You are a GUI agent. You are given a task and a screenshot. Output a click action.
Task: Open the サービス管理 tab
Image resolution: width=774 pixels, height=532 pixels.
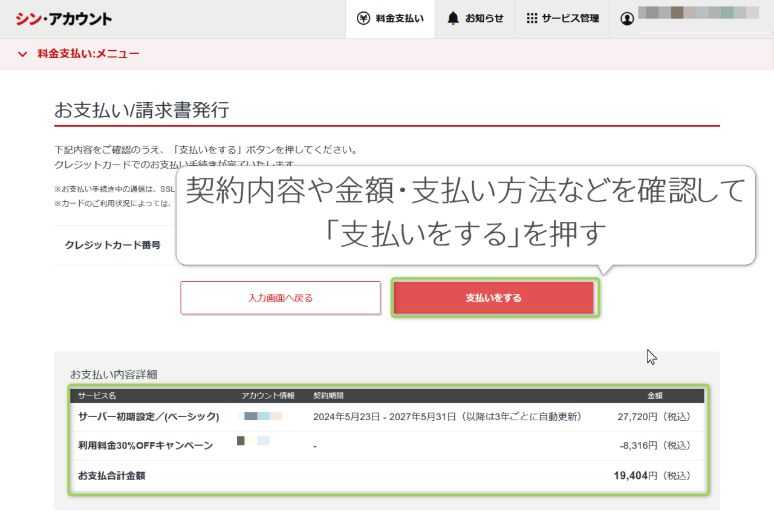tap(562, 19)
